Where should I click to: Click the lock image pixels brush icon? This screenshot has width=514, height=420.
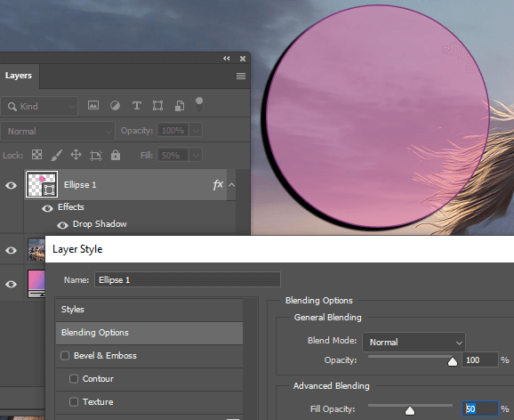point(56,155)
